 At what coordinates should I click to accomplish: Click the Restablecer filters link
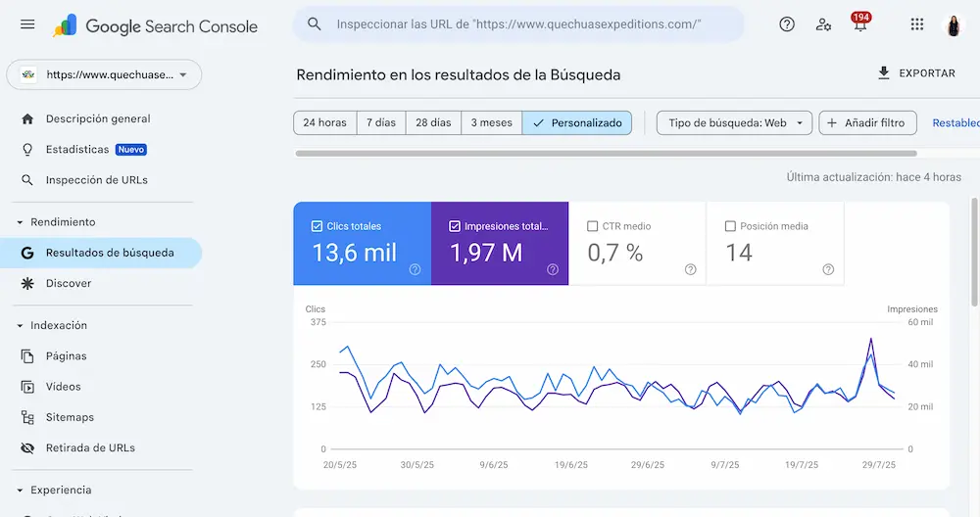coord(955,123)
